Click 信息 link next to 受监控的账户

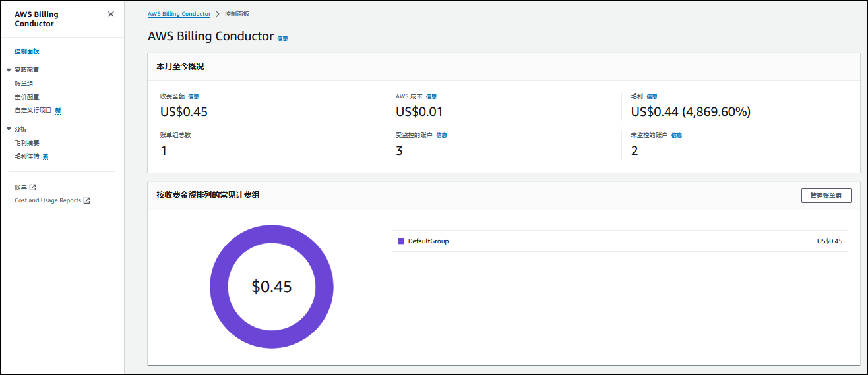pos(441,135)
